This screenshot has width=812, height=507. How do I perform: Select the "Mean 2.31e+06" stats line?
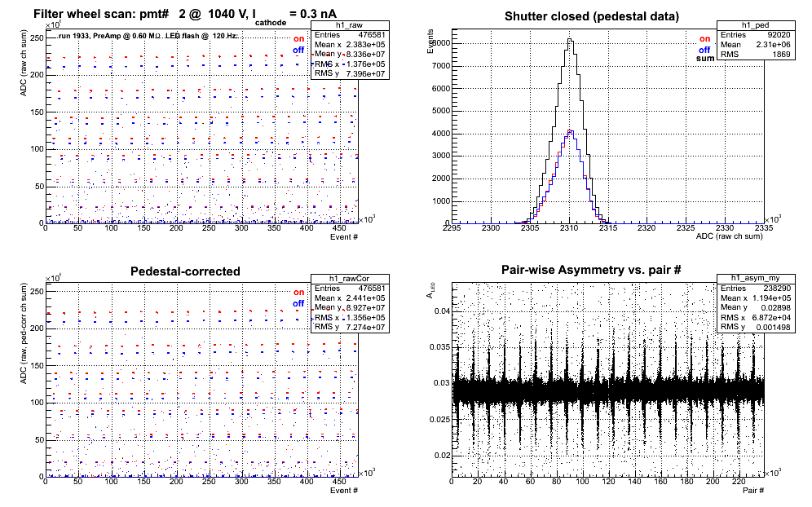(756, 45)
